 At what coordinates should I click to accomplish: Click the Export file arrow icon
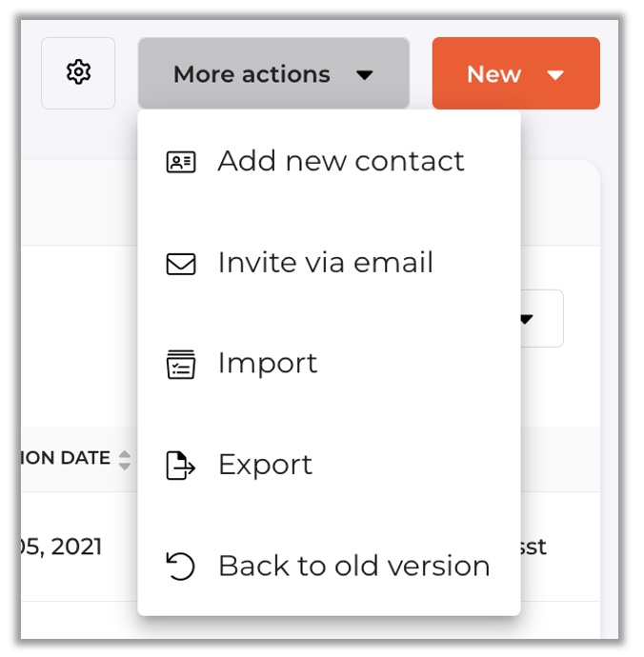coord(181,465)
